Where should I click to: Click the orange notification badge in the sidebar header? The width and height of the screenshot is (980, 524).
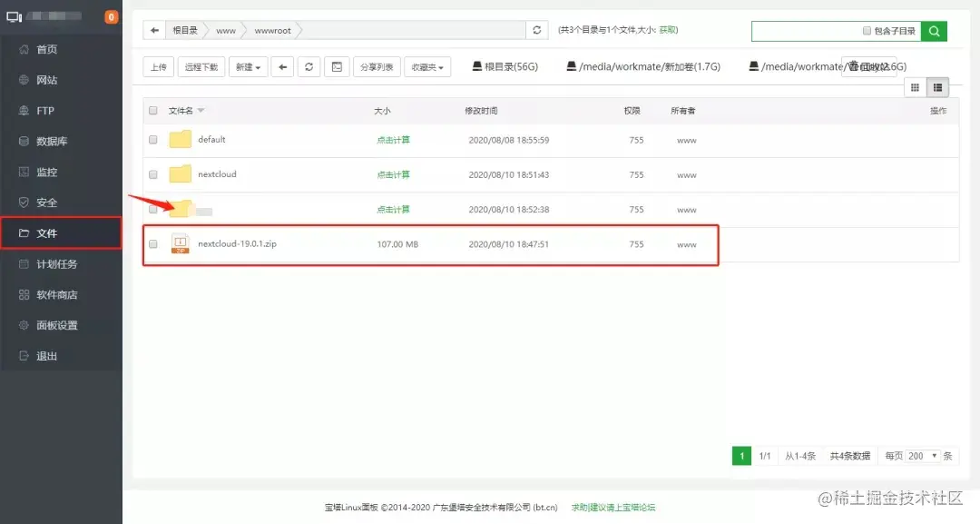point(112,17)
